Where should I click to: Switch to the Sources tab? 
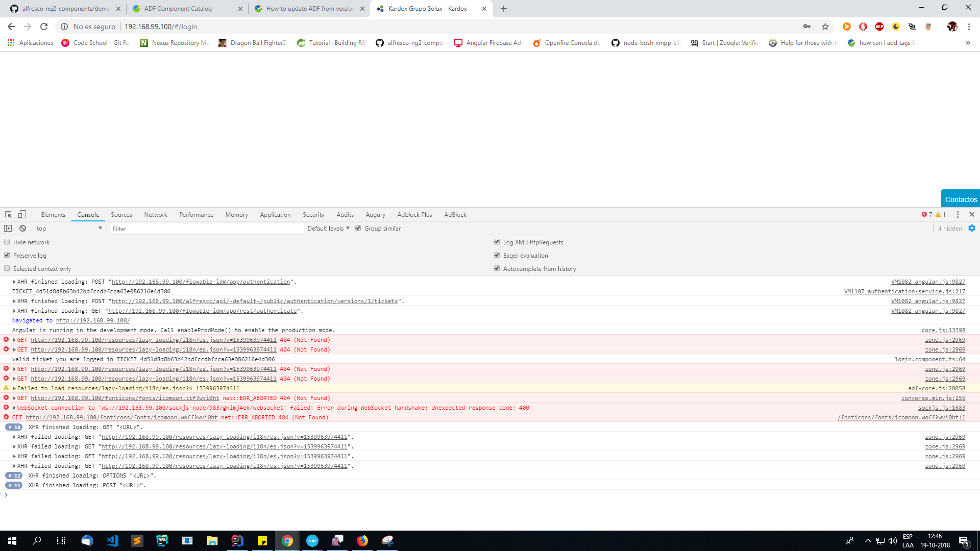point(121,215)
